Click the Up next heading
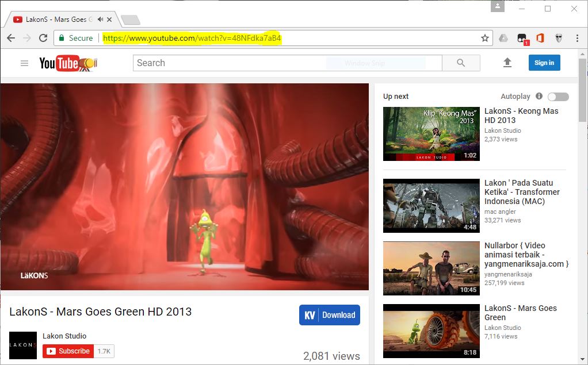The image size is (588, 365). tap(396, 97)
